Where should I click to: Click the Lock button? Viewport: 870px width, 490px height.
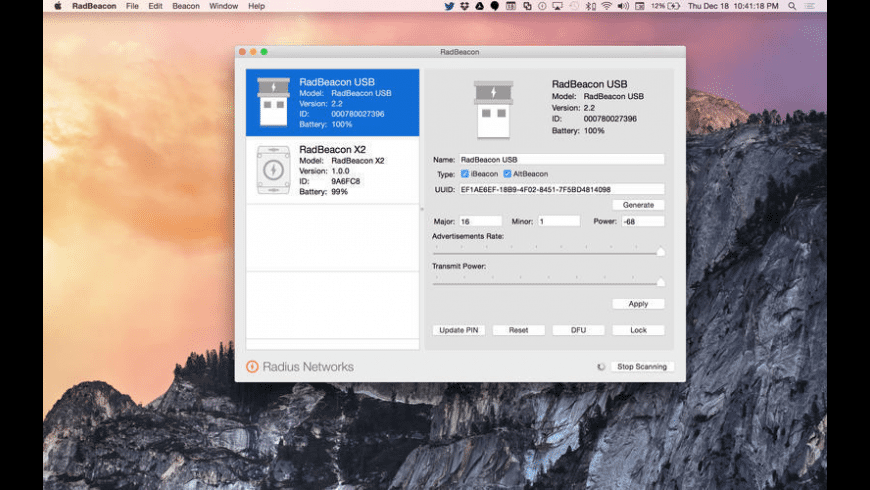point(638,330)
